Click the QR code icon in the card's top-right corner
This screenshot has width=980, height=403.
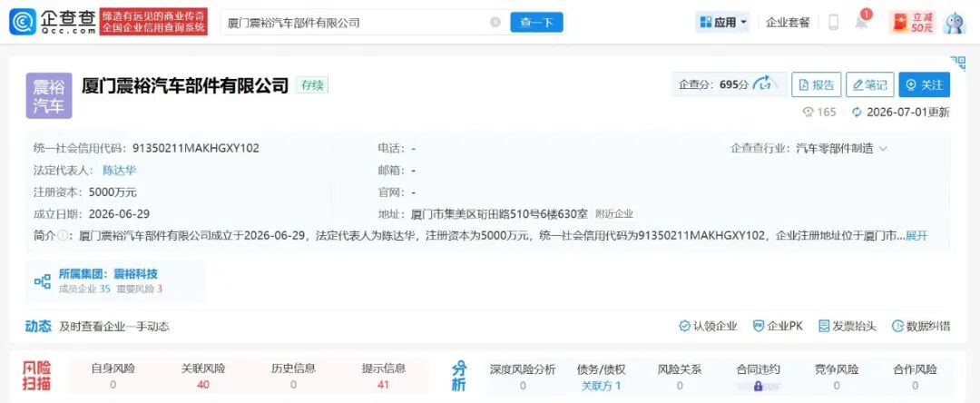coord(957,62)
